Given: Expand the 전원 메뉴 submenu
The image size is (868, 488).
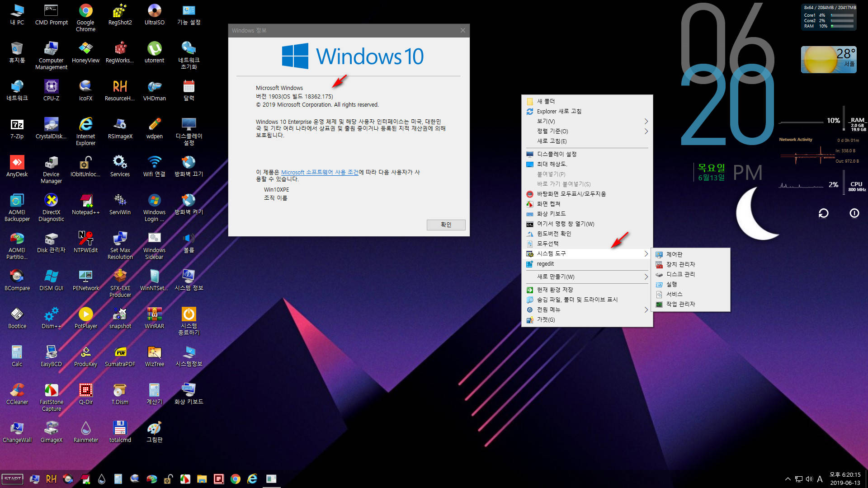Looking at the screenshot, I should 587,310.
